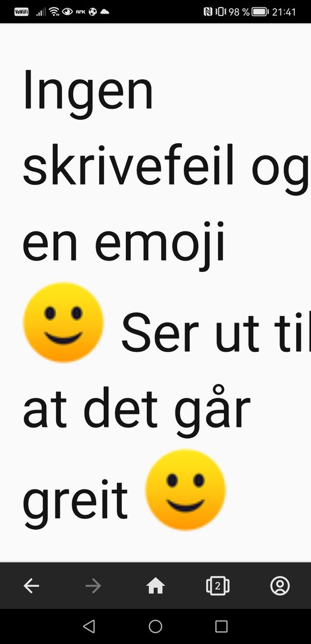Tap the Android recent apps square button
This screenshot has height=644, width=311.
[221, 626]
